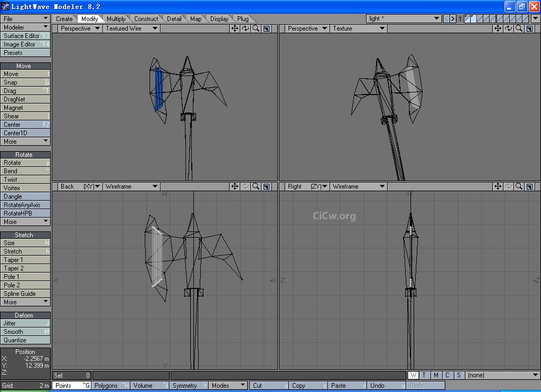Click the rotate icon in top-left Perspective viewport
This screenshot has height=392, width=541.
(245, 29)
